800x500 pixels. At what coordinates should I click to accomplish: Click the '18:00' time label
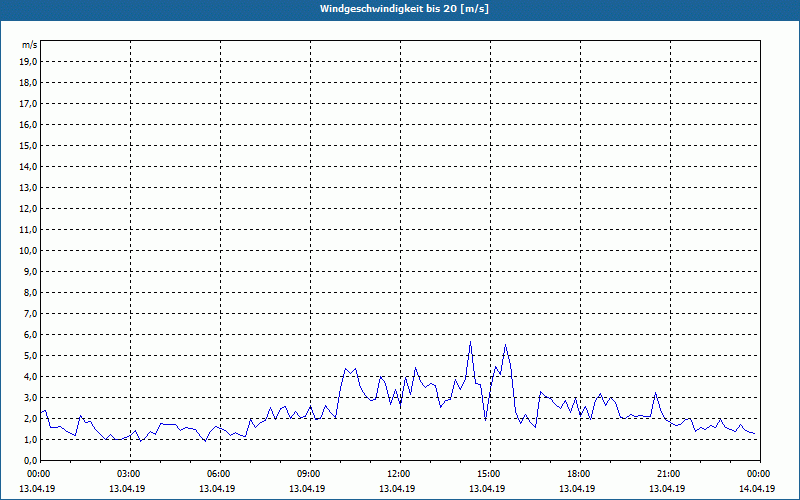point(580,474)
